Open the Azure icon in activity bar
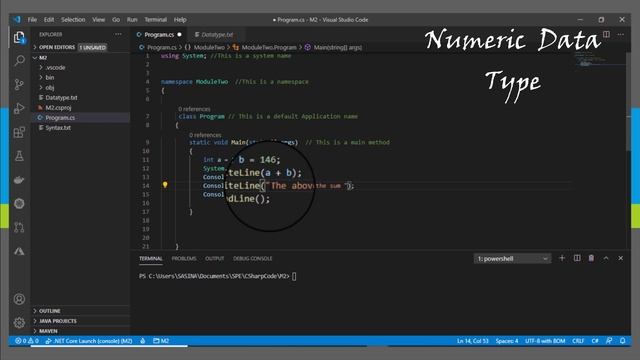The width and height of the screenshot is (640, 360). (19, 251)
